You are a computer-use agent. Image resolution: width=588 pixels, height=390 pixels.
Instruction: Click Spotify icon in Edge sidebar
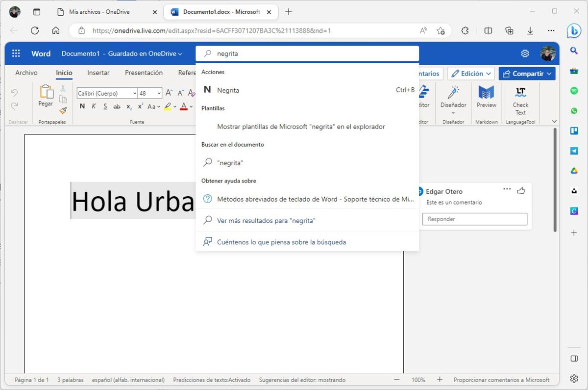tap(574, 91)
